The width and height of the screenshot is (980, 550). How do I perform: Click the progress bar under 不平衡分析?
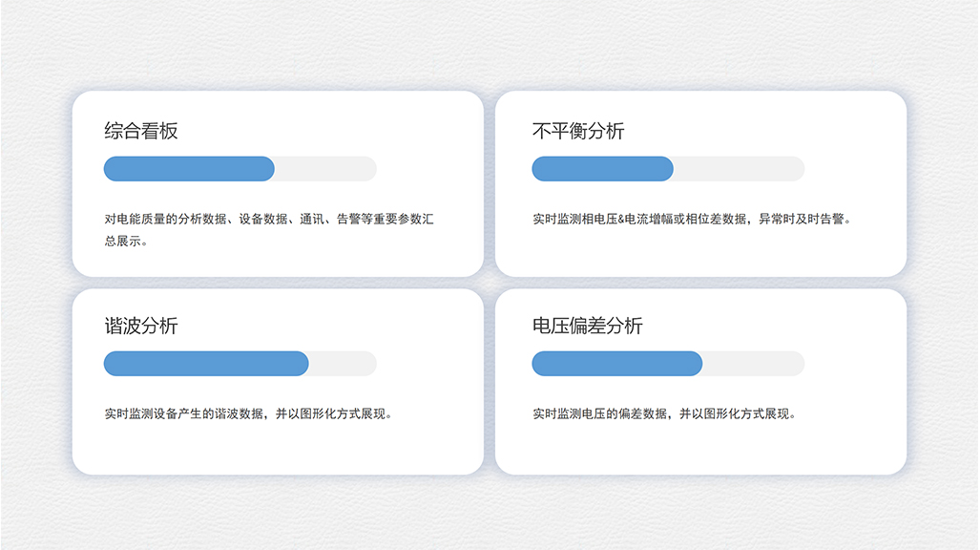pyautogui.click(x=668, y=169)
